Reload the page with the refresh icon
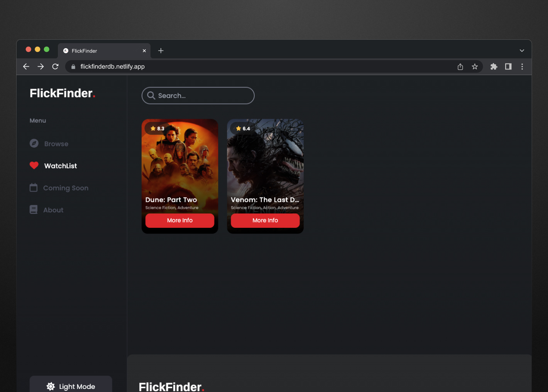The image size is (548, 392). click(x=55, y=67)
